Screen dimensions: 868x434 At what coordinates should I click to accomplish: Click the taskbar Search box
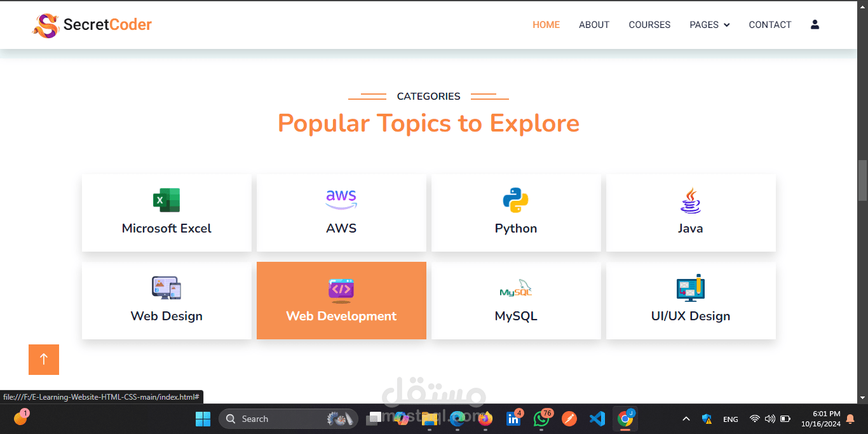[288, 419]
